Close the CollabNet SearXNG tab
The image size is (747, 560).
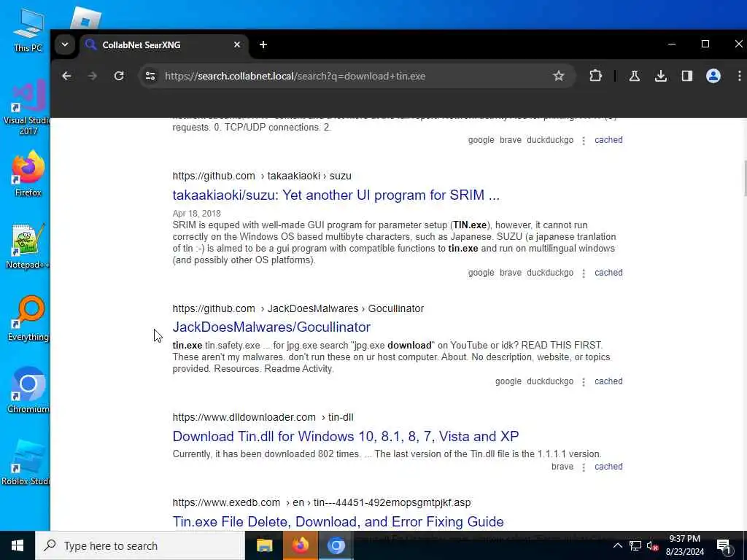[237, 44]
